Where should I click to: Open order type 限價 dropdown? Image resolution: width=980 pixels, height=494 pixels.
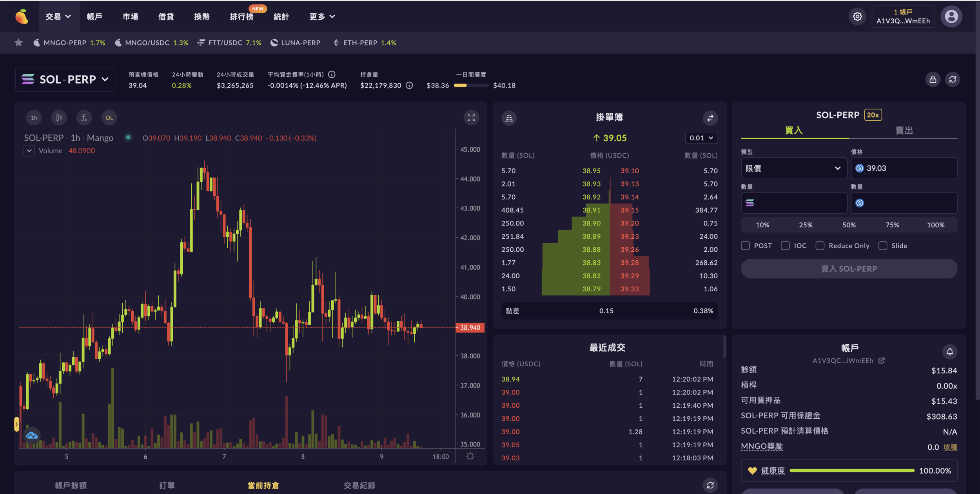point(793,168)
